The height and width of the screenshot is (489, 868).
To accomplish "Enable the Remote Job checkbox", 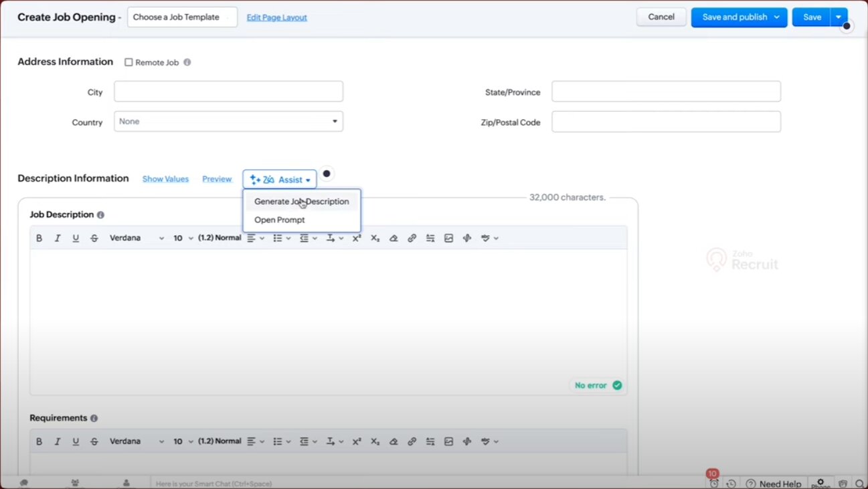I will [x=128, y=62].
